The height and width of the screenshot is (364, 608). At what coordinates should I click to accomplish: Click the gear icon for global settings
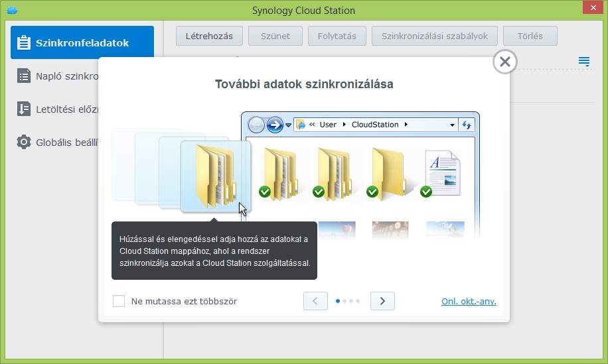(x=24, y=142)
